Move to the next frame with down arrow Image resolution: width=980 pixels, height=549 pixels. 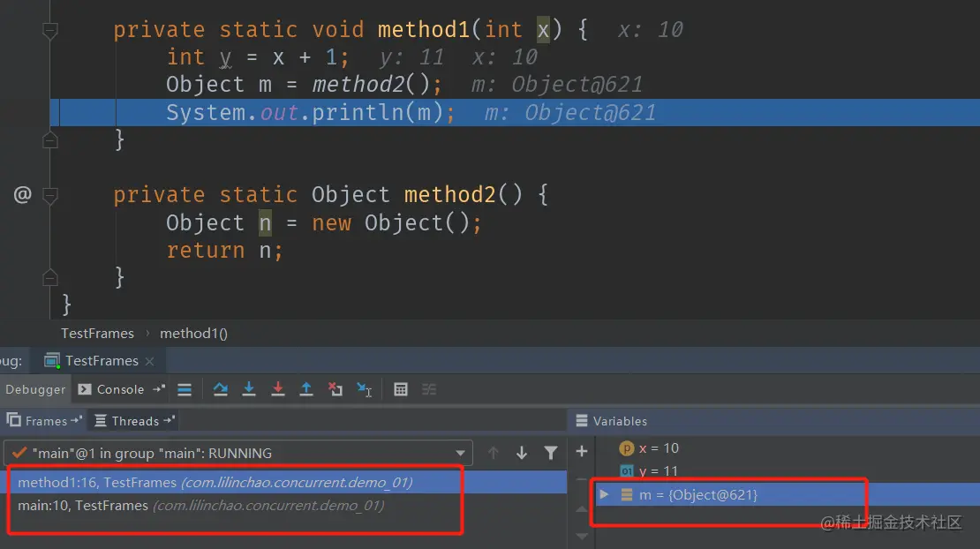click(x=521, y=453)
